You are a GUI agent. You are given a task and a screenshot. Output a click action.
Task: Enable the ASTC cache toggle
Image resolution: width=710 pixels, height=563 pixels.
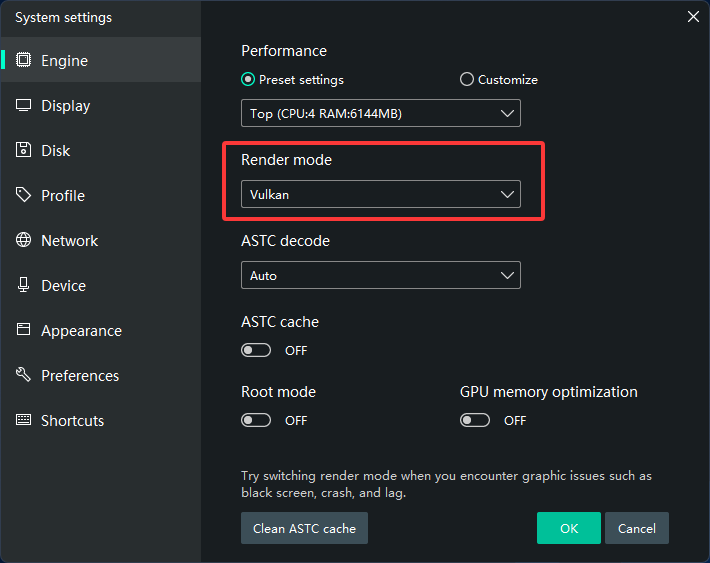point(256,350)
